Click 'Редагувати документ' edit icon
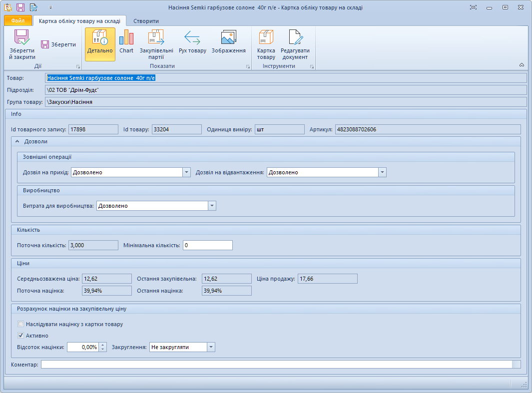 point(295,44)
